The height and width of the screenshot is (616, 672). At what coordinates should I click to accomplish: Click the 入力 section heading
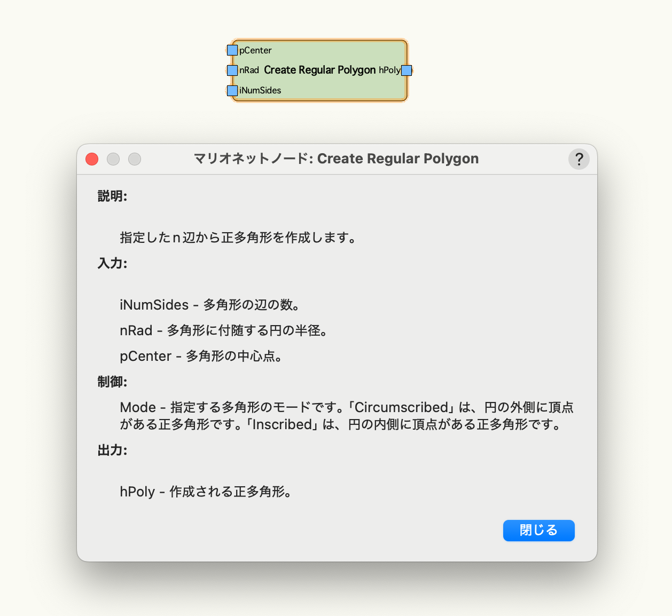coord(112,264)
